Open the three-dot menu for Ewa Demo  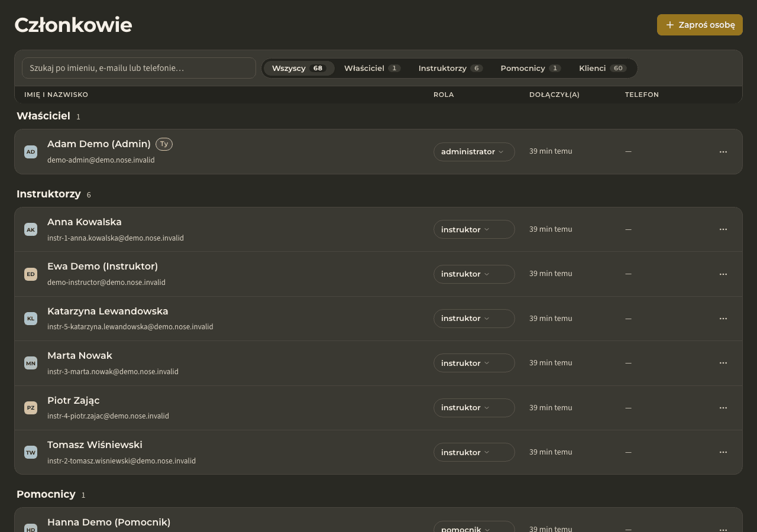(x=723, y=274)
